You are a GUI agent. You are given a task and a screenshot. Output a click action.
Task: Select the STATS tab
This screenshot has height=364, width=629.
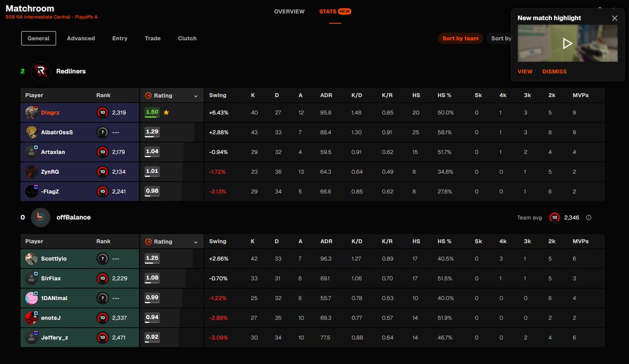click(335, 12)
